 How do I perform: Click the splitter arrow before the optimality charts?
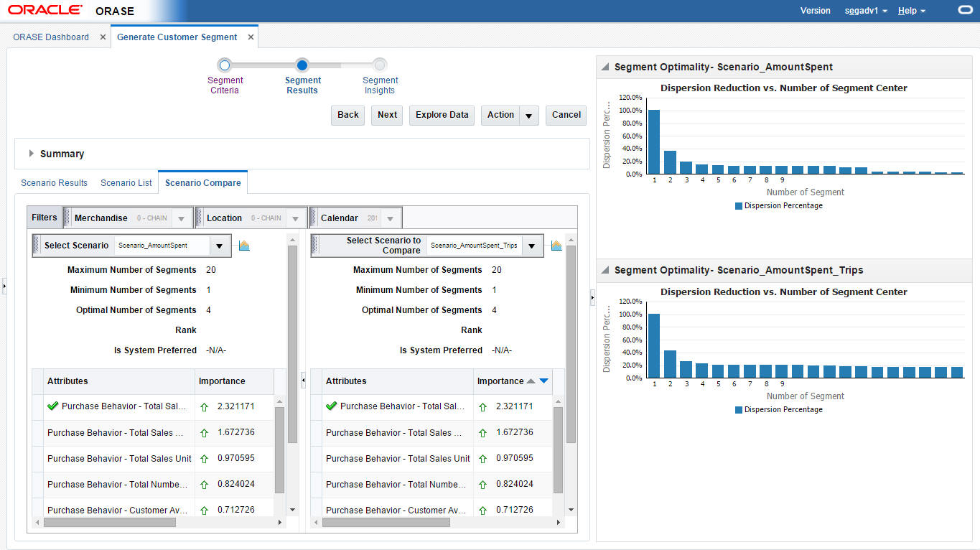(x=592, y=297)
